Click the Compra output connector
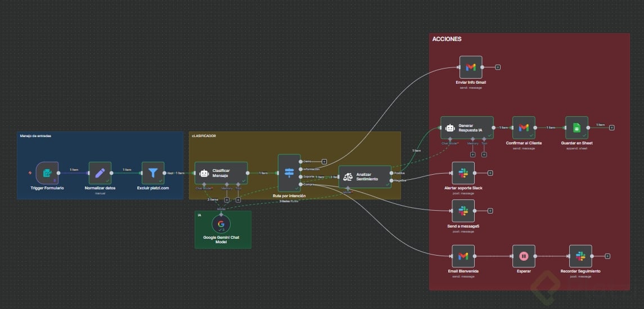 (x=301, y=184)
